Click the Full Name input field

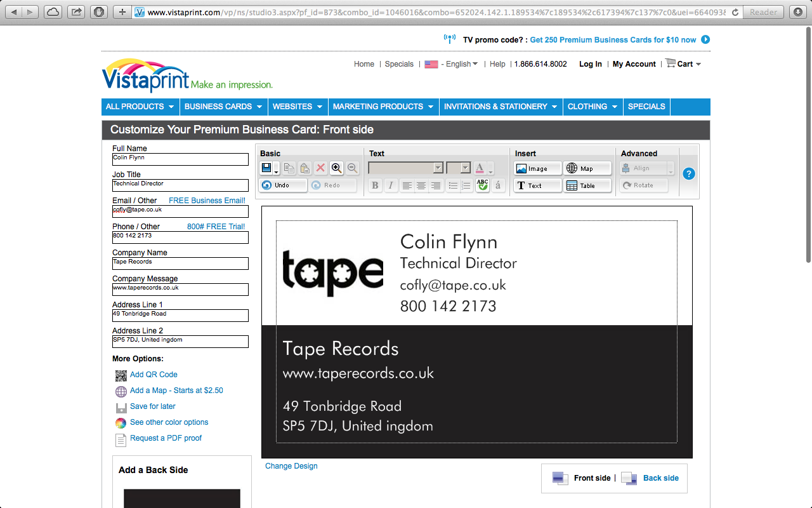(180, 159)
